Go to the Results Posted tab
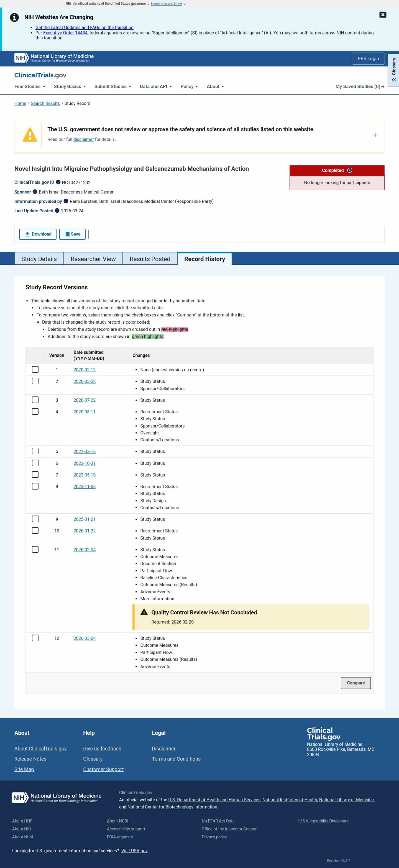Screen dimensions: 399x868 pyautogui.click(x=150, y=259)
